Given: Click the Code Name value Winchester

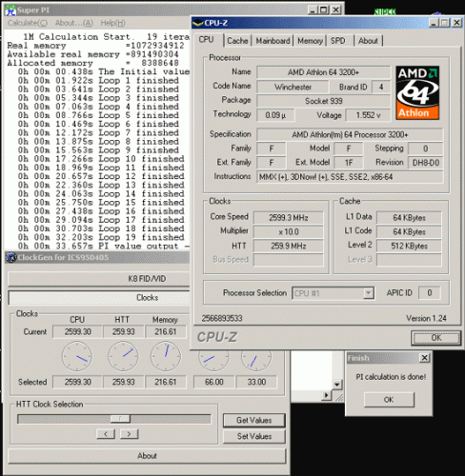Looking at the screenshot, I should point(293,87).
